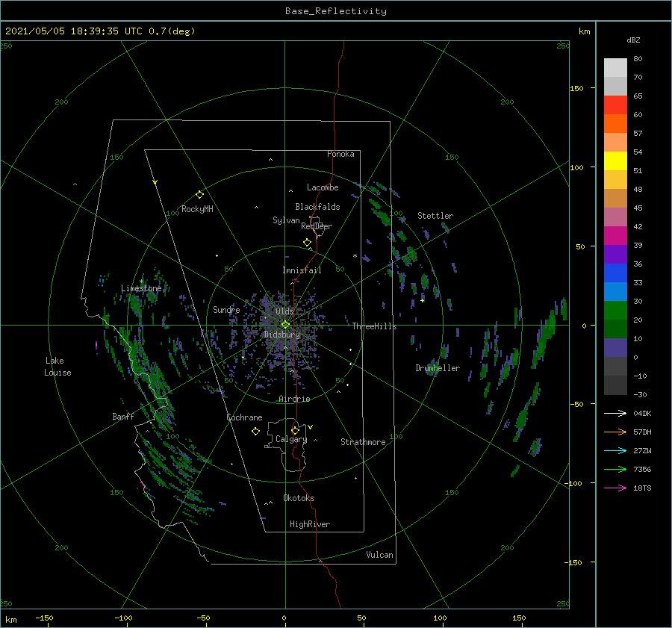
Task: Select the ThreeHills label
Action: pos(375,326)
